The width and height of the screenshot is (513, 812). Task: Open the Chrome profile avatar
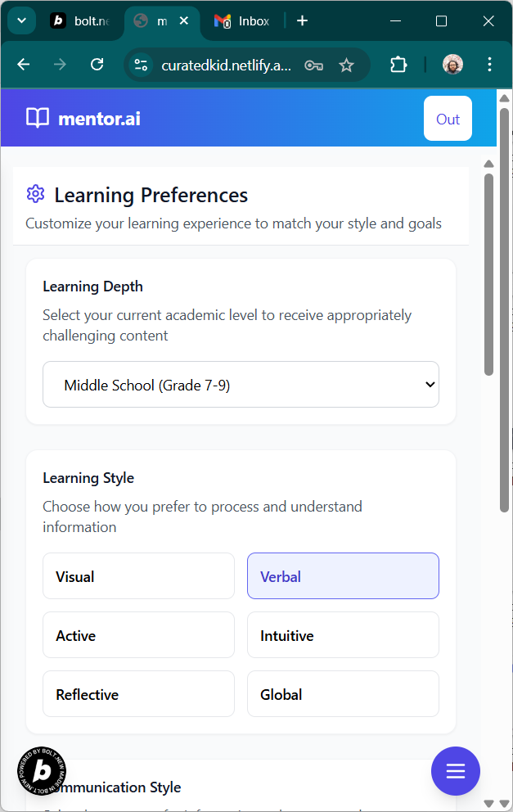coord(452,65)
